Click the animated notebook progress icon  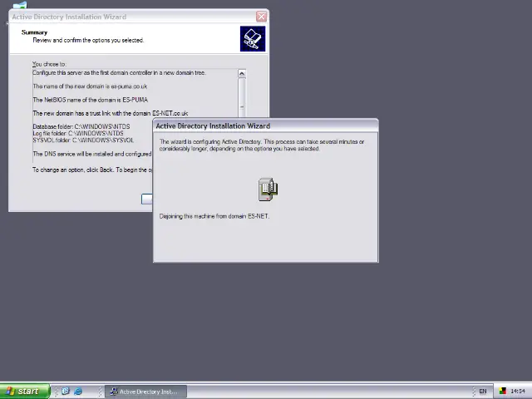pyautogui.click(x=267, y=189)
